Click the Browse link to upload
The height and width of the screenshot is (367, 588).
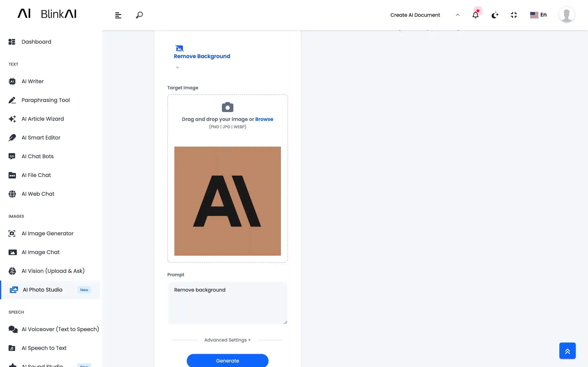264,119
